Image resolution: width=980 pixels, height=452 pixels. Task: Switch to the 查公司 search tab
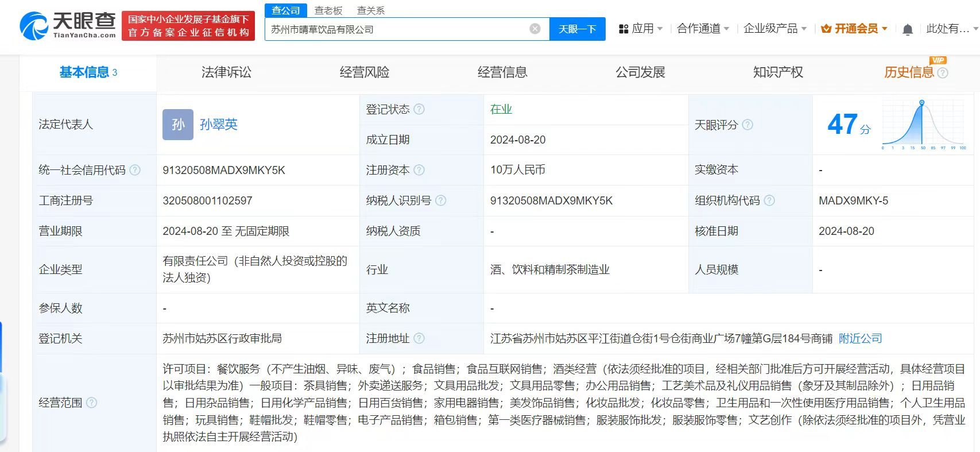pos(286,10)
